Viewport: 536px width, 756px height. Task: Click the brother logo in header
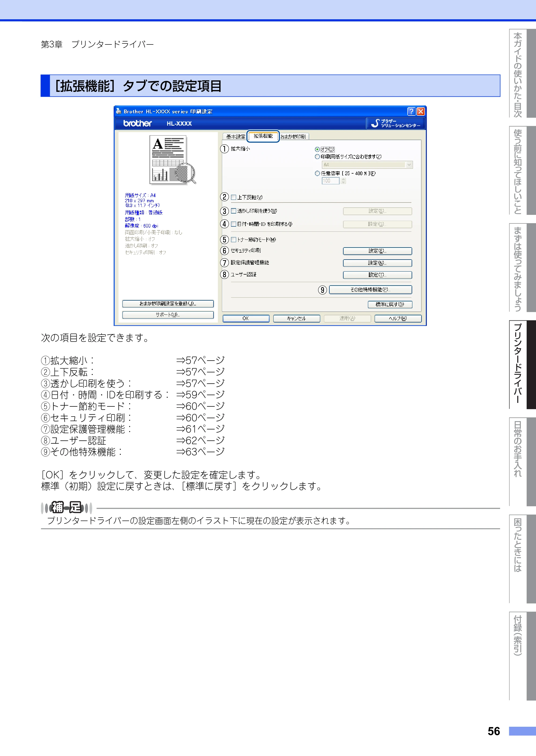coord(137,123)
